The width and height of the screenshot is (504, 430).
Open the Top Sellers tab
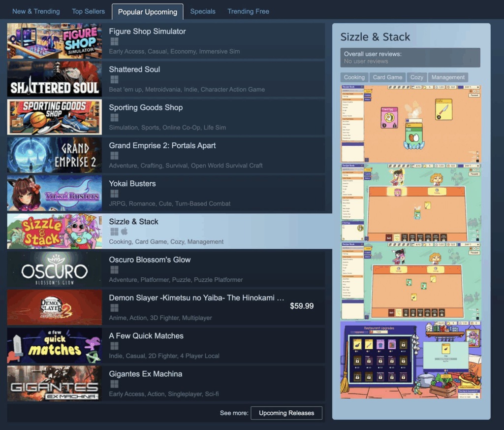point(89,11)
